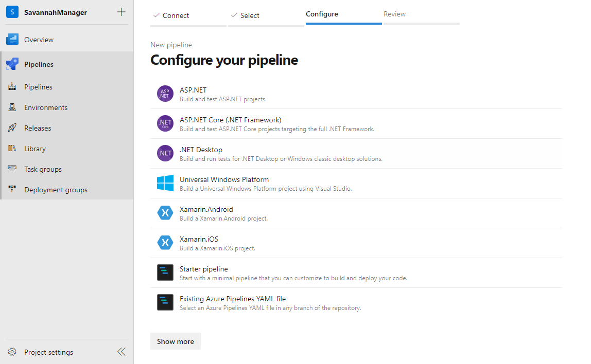Click the Overview icon in sidebar
Screen dimensions: 591x364
12,39
